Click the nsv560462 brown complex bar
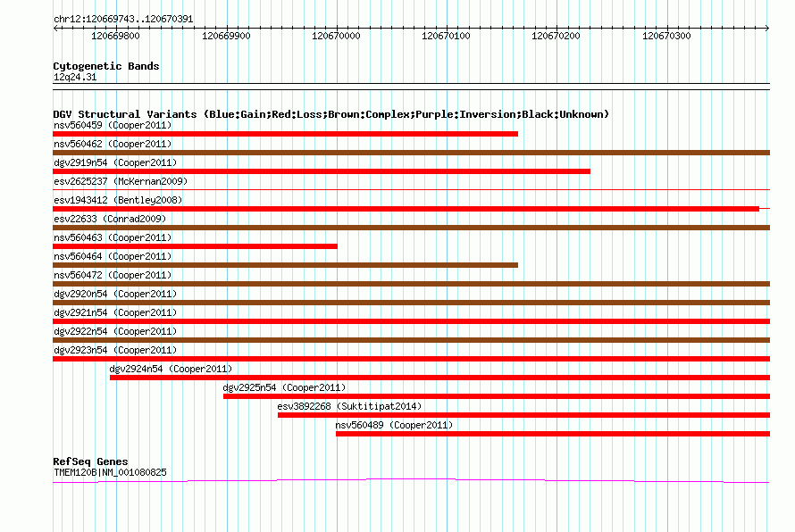The image size is (795, 532). pyautogui.click(x=411, y=153)
